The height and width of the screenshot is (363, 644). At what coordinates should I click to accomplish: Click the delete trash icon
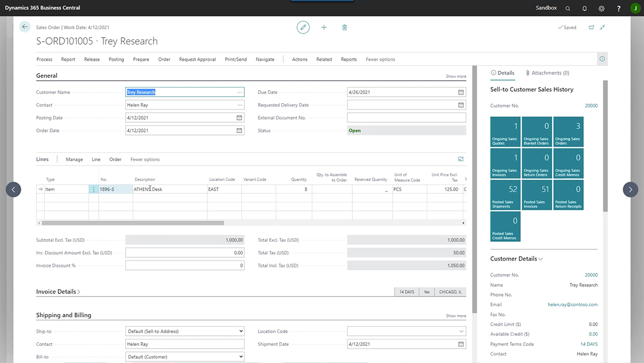[x=344, y=27]
